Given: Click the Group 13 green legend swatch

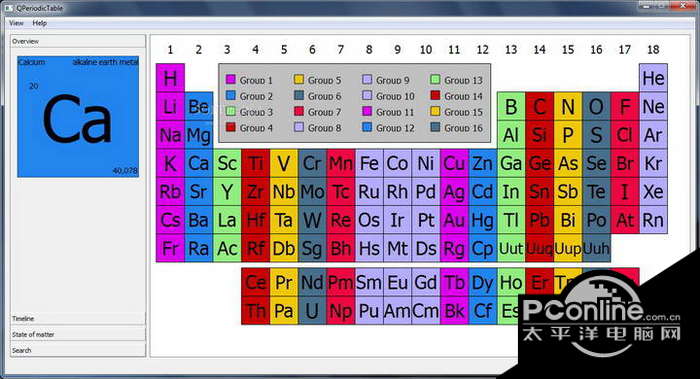Looking at the screenshot, I should pyautogui.click(x=435, y=79).
